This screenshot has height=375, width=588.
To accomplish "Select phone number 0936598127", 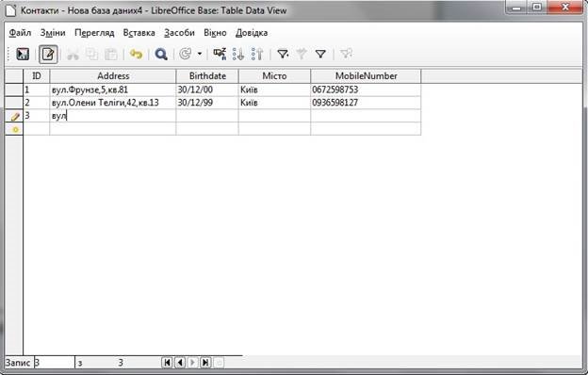I will pyautogui.click(x=366, y=103).
